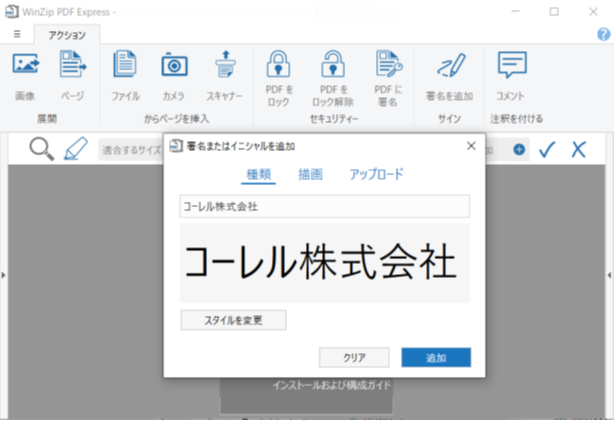This screenshot has height=421, width=615.
Task: Click 署名を追加 add signature icon
Action: 450,65
